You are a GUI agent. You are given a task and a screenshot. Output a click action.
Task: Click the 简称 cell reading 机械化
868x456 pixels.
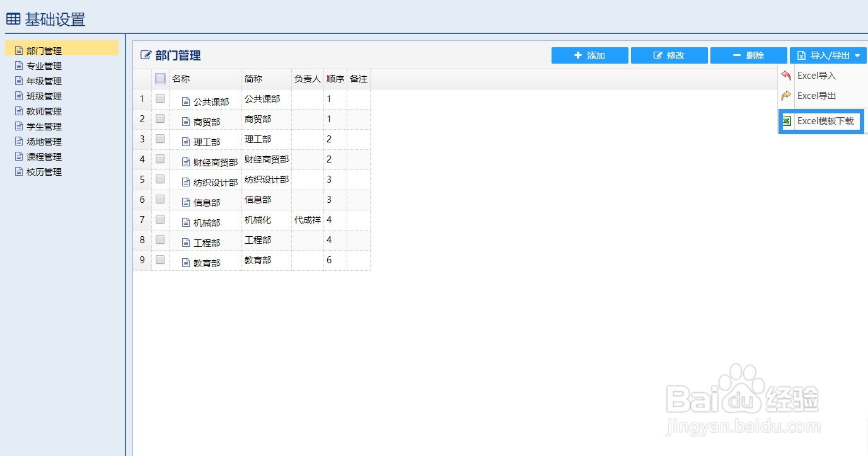pos(267,220)
